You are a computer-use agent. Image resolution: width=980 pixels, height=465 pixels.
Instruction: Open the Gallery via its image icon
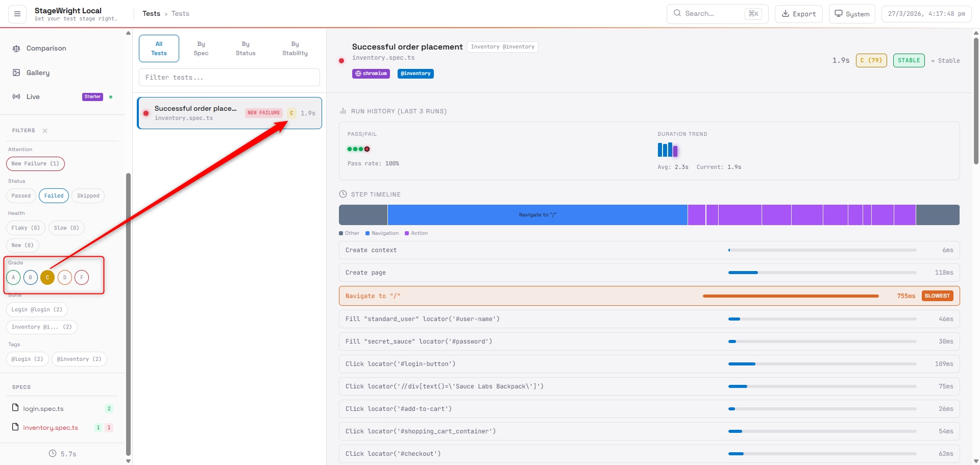tap(16, 72)
